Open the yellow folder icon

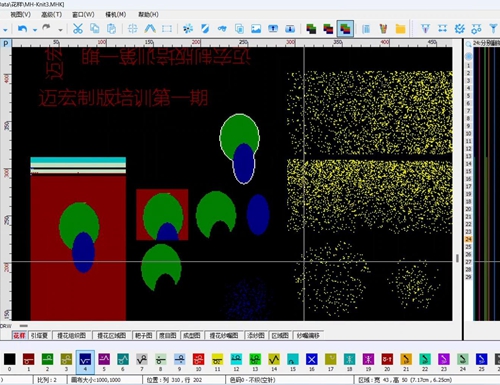[400, 29]
